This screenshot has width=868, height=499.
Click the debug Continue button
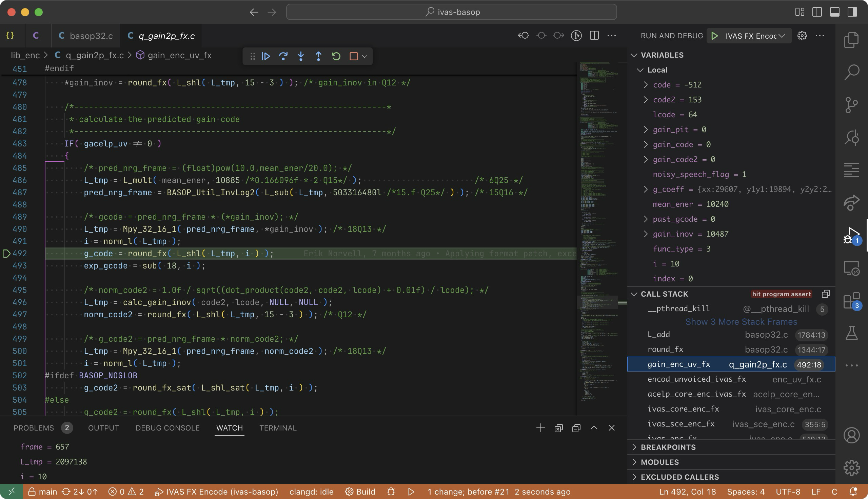coord(266,56)
